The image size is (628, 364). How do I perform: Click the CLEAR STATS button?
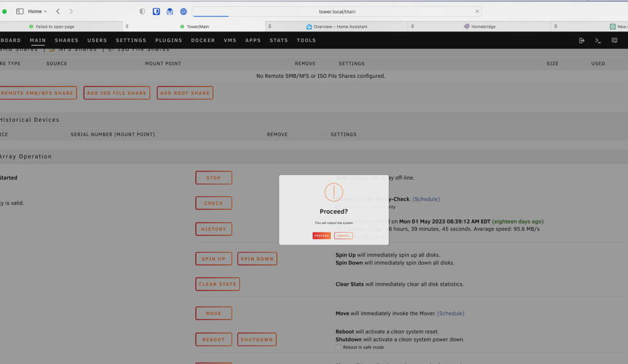[217, 284]
